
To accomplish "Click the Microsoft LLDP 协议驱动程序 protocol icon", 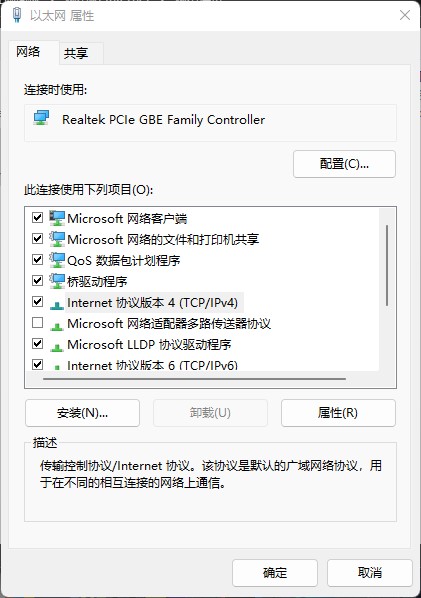I will tap(57, 346).
